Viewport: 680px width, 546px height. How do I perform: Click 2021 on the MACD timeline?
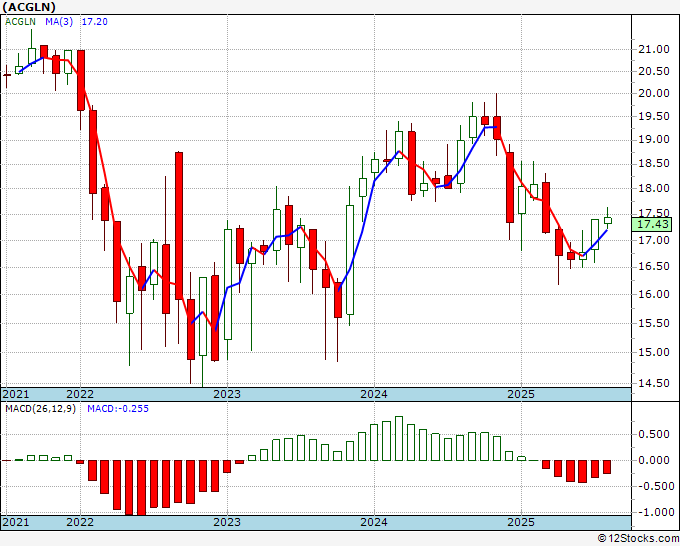tap(16, 522)
